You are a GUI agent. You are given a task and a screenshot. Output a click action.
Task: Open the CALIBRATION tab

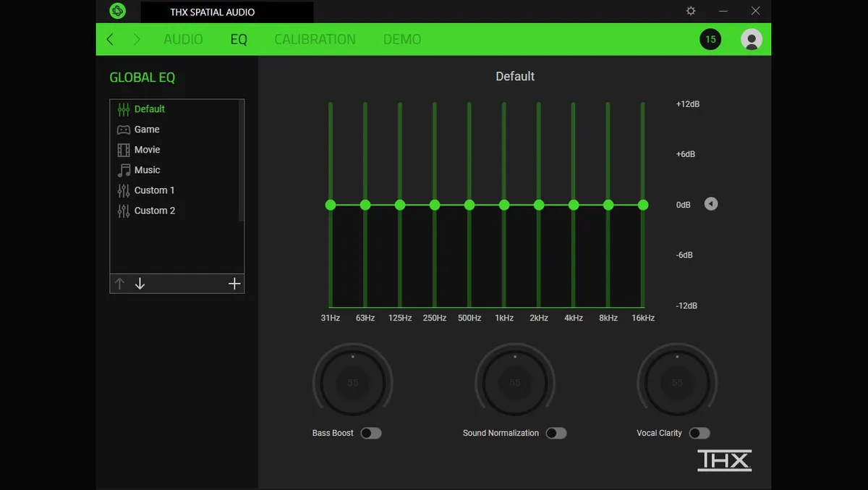pyautogui.click(x=315, y=39)
